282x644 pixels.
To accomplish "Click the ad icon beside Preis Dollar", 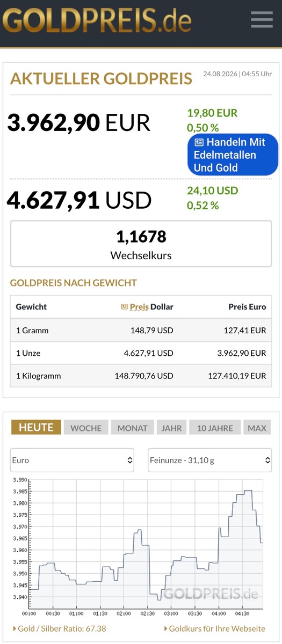I will click(125, 306).
